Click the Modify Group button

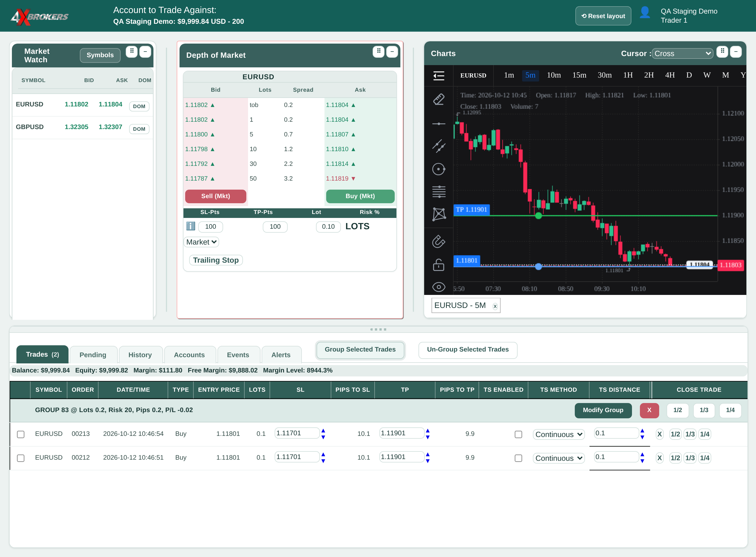(x=603, y=410)
